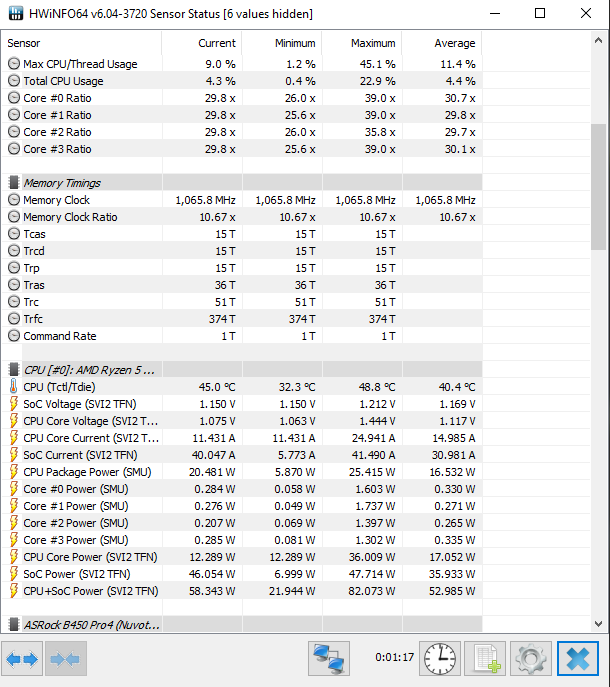This screenshot has height=687, width=610.
Task: Select the Max CPU/Thread Usage row
Action: coord(80,64)
